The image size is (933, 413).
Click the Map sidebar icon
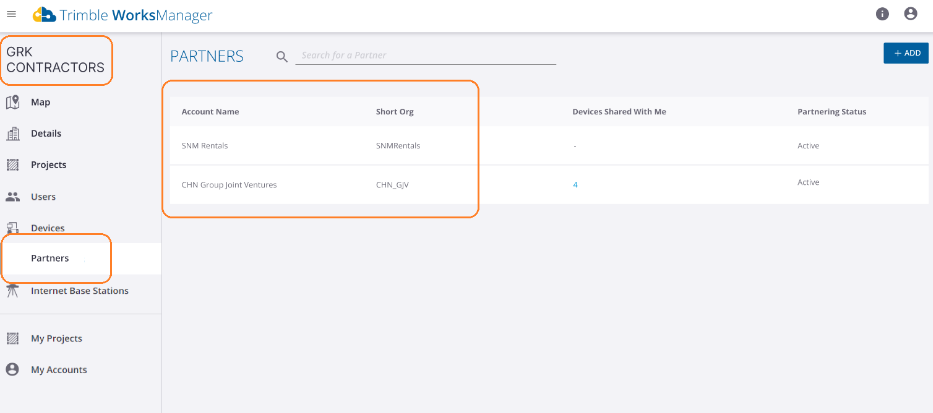point(12,102)
